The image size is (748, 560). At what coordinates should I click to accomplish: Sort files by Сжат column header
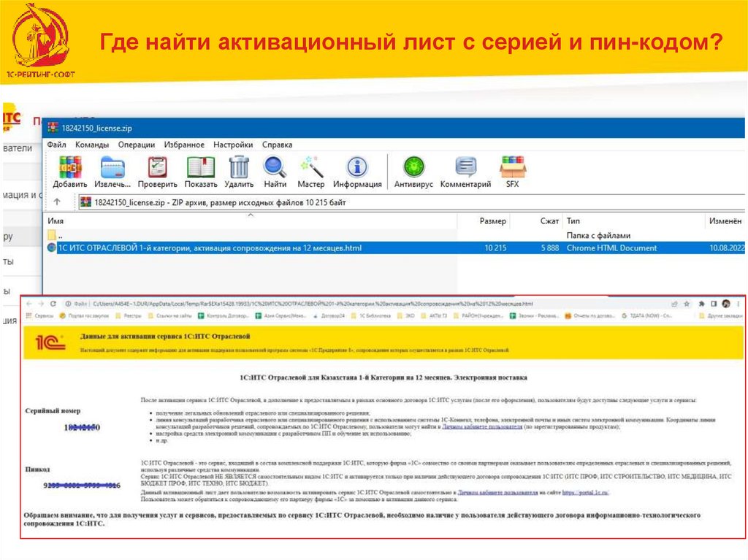(x=536, y=220)
